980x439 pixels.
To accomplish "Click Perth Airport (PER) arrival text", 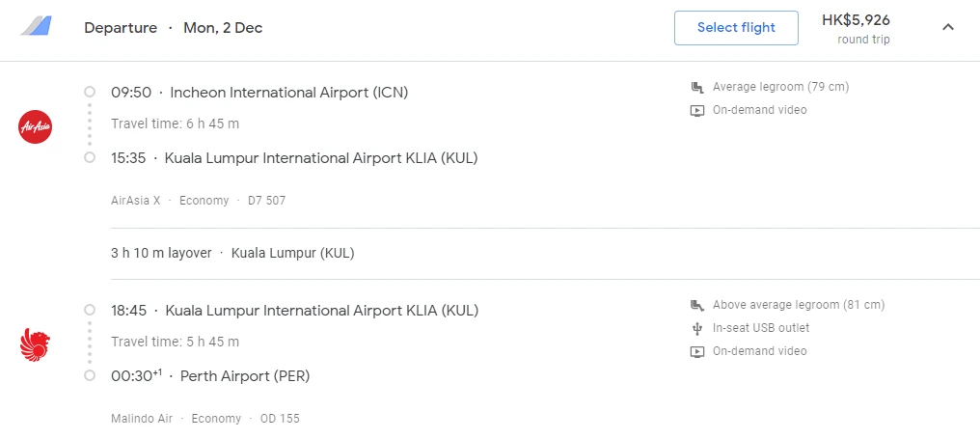I will 253,375.
